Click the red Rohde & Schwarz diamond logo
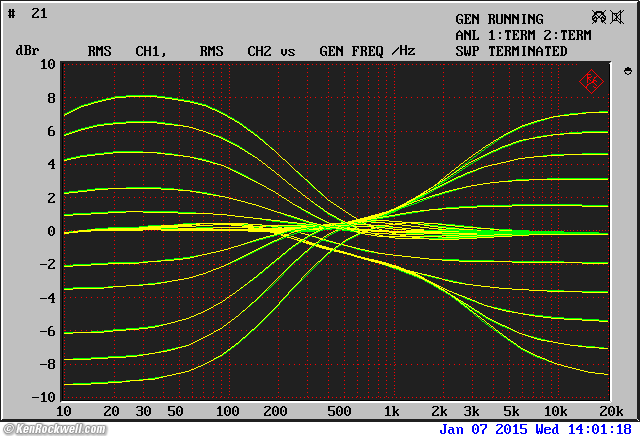This screenshot has height=436, width=640. click(x=591, y=81)
